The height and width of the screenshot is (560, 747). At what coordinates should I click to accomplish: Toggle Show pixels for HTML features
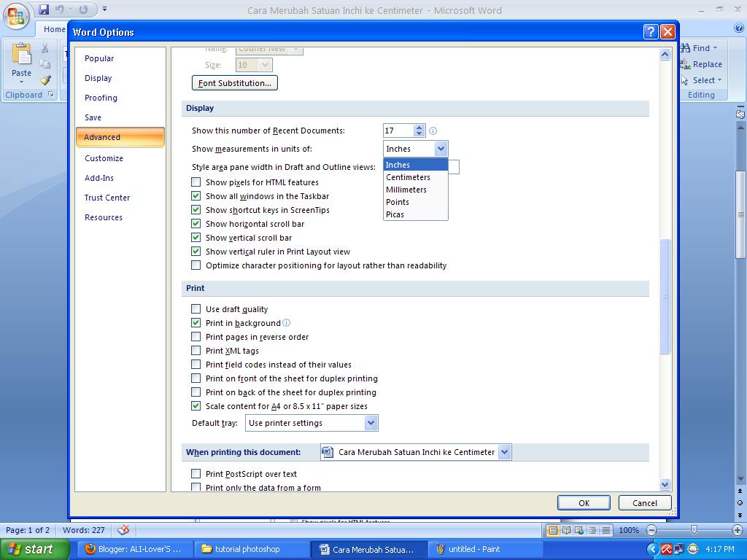(196, 182)
